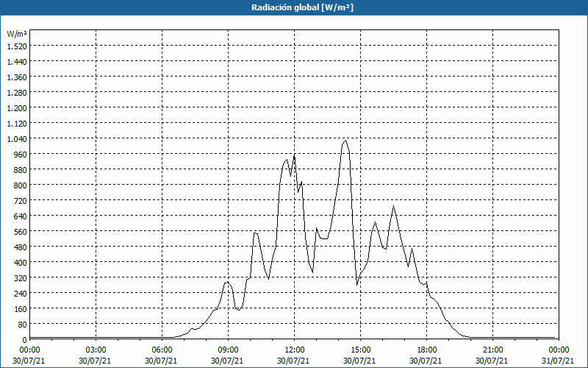Click the y-axis value "880"

[21, 170]
